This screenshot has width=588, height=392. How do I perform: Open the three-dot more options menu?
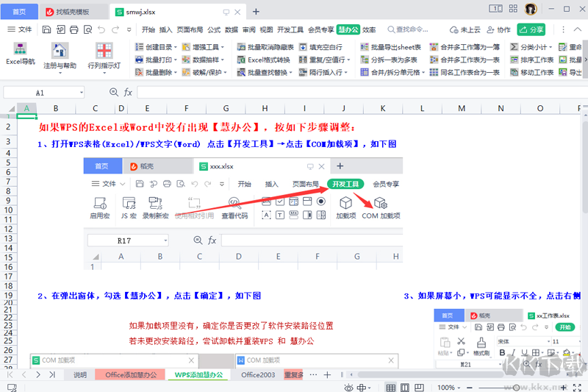point(563,29)
